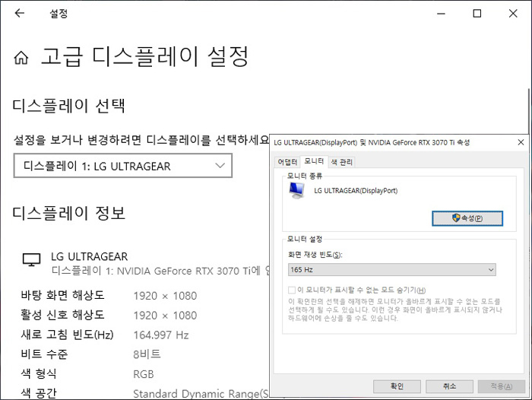Go back with the arrow icon in Settings

(x=20, y=13)
